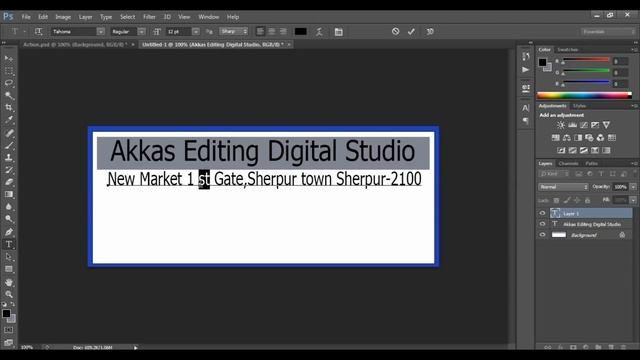Select the Eyedropper tool
This screenshot has height=360, width=640.
tap(9, 120)
